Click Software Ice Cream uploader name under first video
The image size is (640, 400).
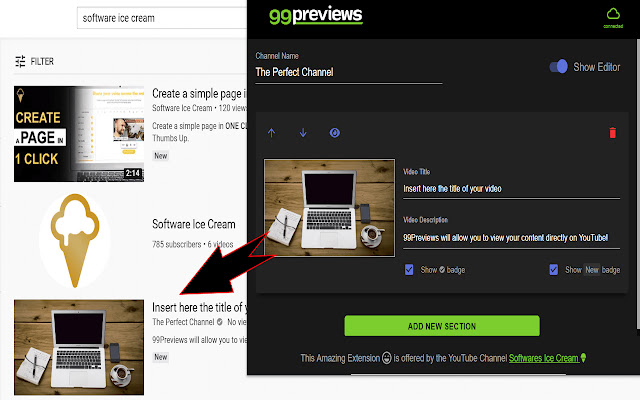pos(182,108)
